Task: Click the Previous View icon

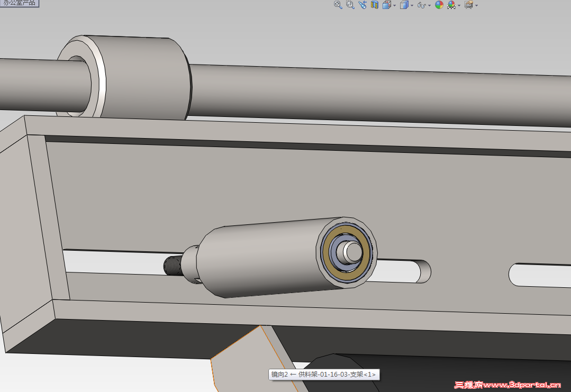Action: [x=362, y=5]
